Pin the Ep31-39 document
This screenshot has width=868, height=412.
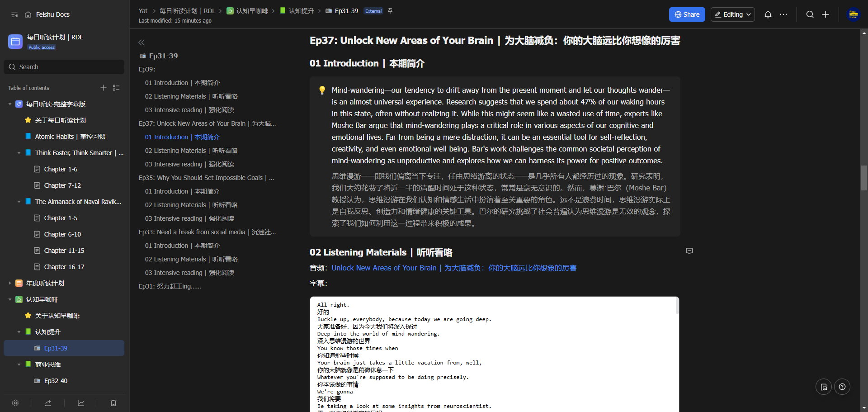click(390, 11)
